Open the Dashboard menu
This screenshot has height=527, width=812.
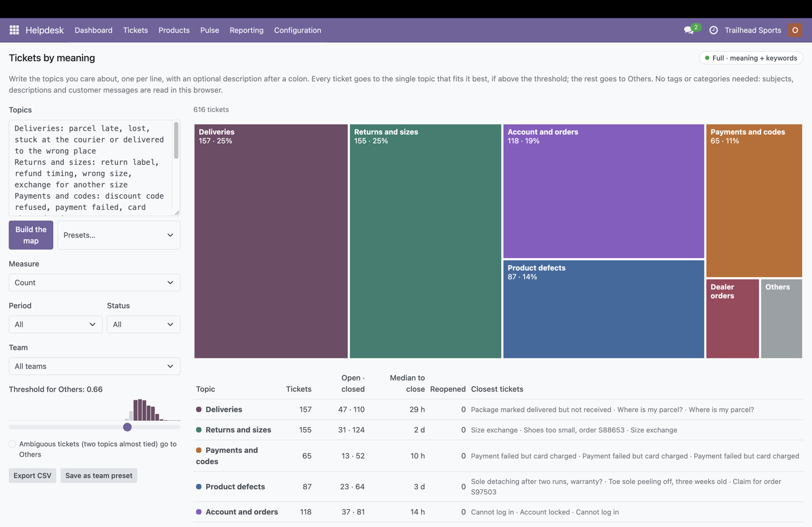click(93, 30)
